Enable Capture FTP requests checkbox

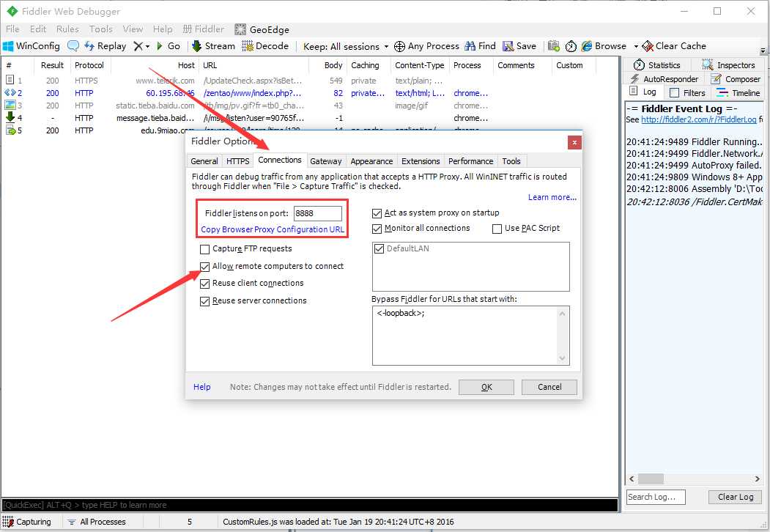pos(205,249)
